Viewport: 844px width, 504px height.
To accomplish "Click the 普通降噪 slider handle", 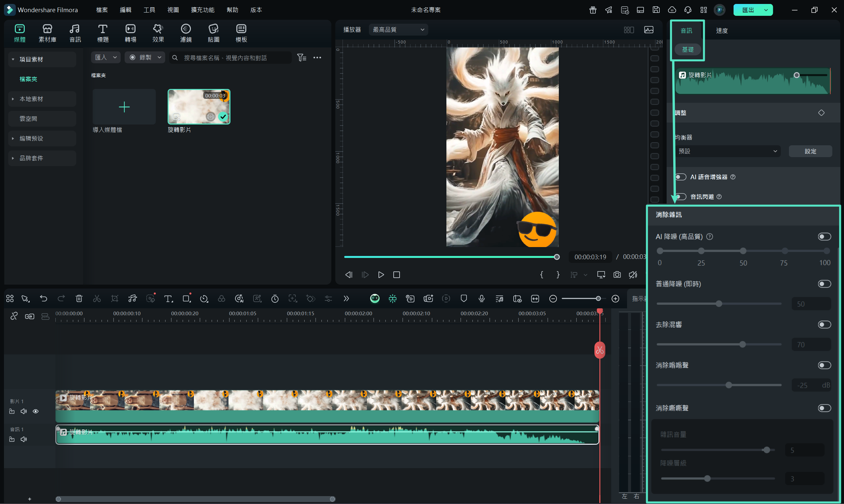I will pyautogui.click(x=719, y=304).
